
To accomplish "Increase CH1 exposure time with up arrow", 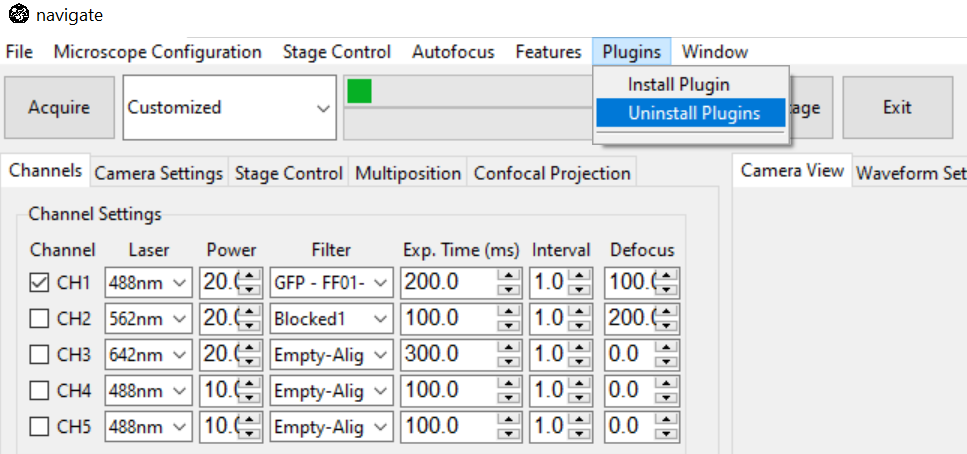I will (x=511, y=276).
